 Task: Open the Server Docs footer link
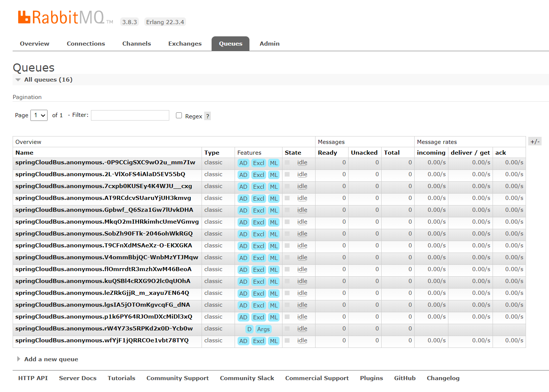(x=78, y=378)
